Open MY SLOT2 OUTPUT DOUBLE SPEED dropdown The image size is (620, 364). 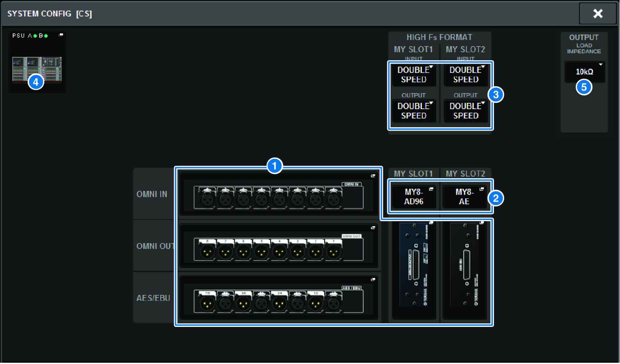466,111
